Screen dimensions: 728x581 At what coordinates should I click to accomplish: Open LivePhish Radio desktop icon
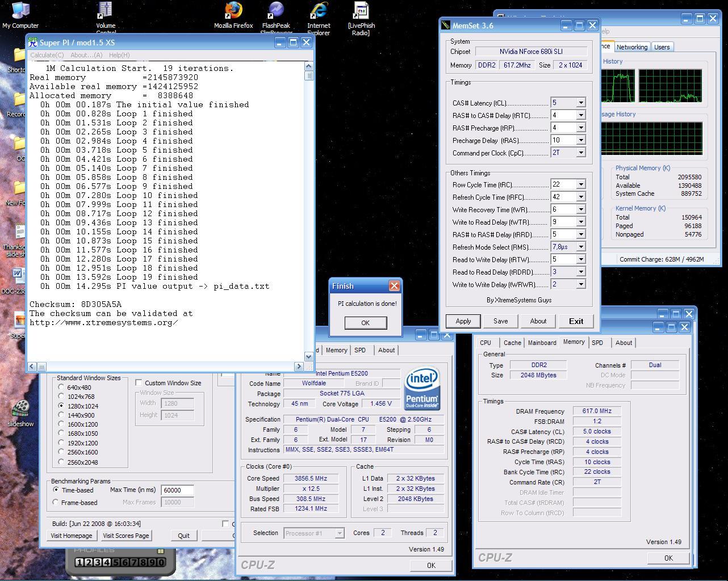pyautogui.click(x=361, y=18)
